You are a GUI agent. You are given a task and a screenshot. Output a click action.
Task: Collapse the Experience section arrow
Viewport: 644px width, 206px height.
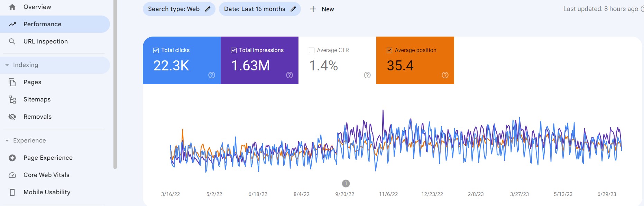(x=7, y=141)
